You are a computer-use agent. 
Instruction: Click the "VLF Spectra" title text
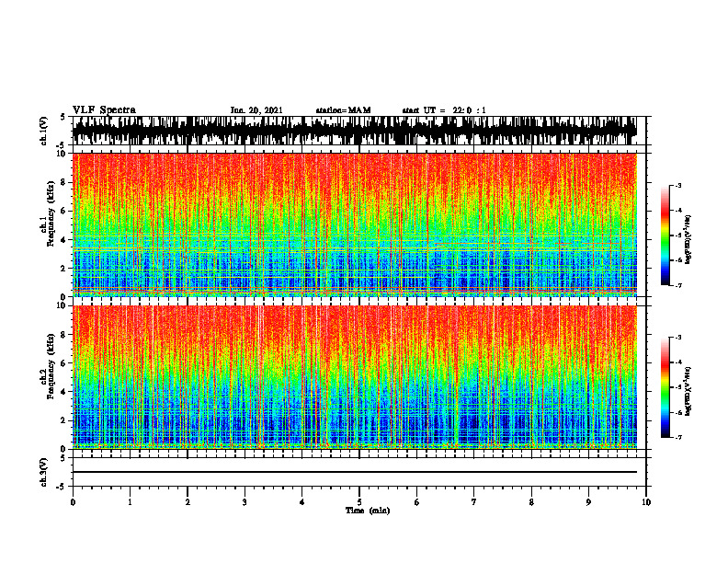[104, 110]
